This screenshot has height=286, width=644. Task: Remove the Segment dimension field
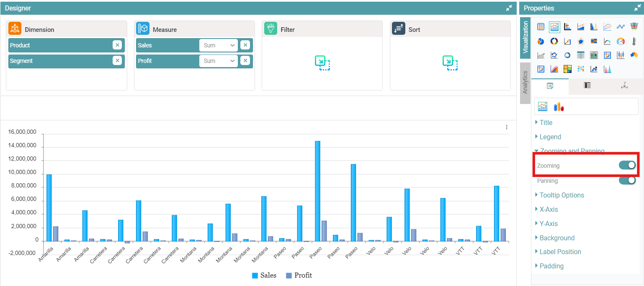point(117,61)
